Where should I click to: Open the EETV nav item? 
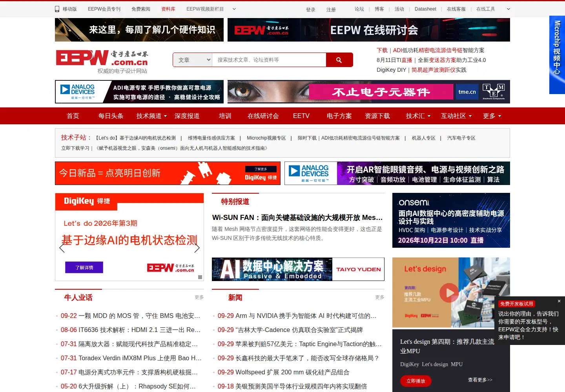(301, 116)
